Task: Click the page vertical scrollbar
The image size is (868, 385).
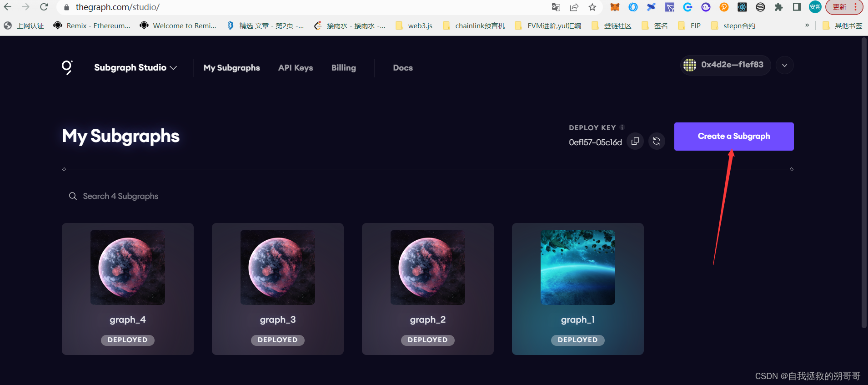Action: [x=864, y=182]
